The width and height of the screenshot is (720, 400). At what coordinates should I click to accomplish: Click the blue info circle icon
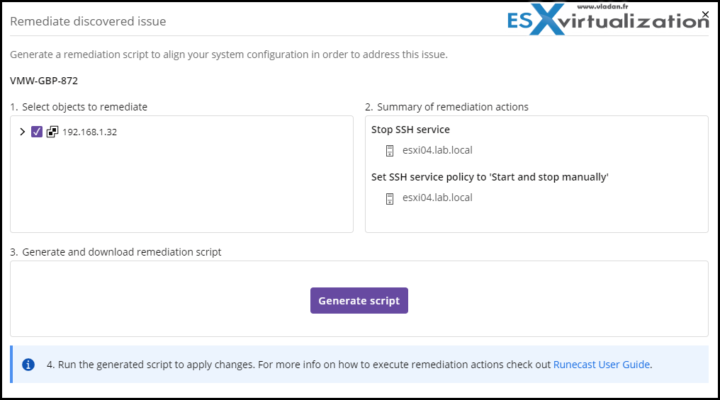(x=28, y=364)
